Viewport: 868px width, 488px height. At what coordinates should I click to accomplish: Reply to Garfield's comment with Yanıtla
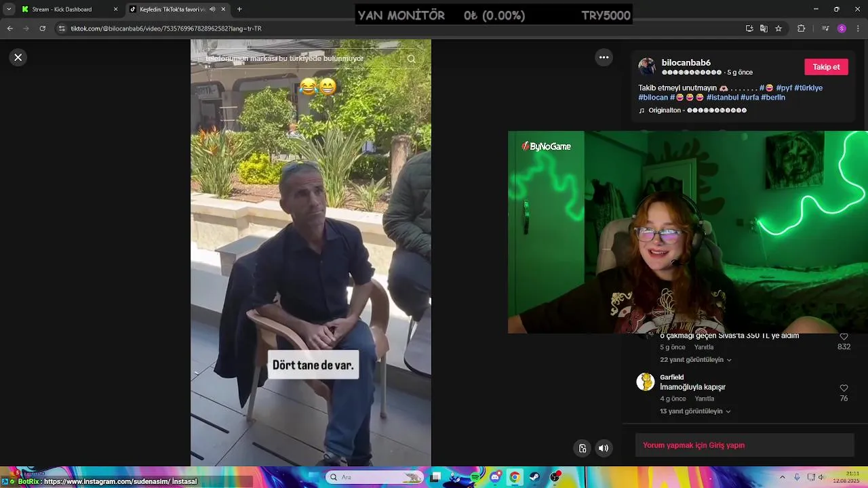[x=704, y=399]
